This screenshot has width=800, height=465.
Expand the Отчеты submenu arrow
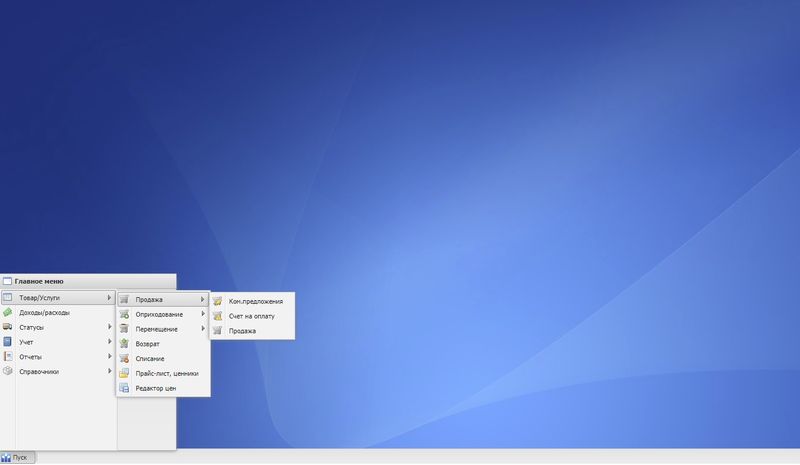click(x=109, y=356)
